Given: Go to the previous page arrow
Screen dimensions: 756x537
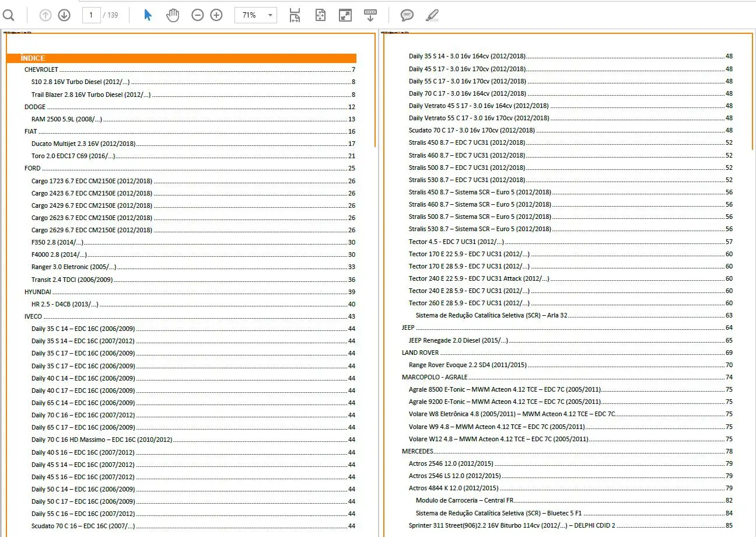Looking at the screenshot, I should (x=45, y=15).
